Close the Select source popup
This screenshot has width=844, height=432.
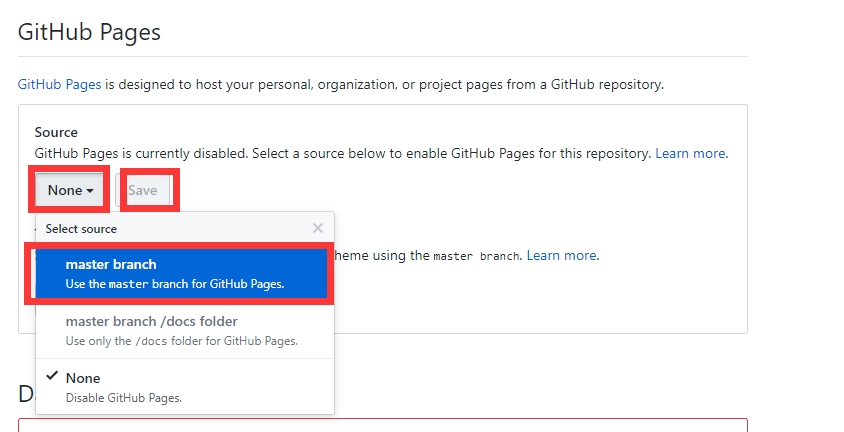(x=318, y=228)
